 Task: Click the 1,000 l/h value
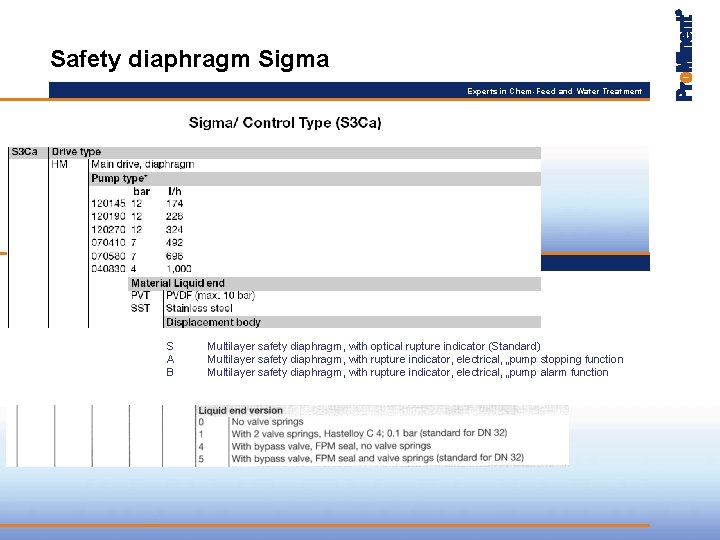179,269
